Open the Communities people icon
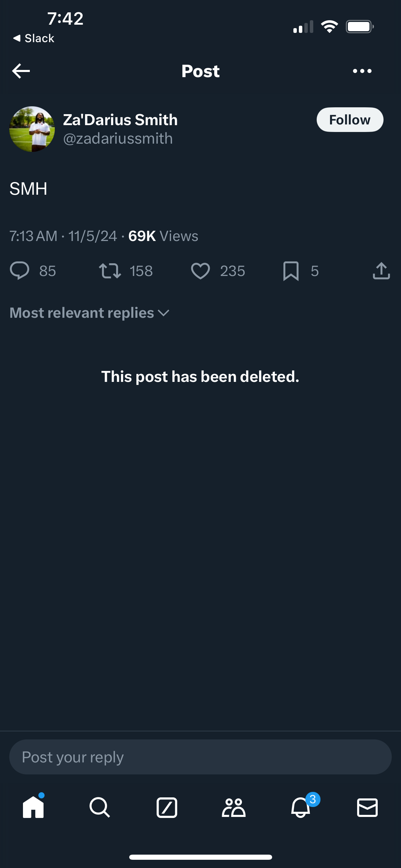401x868 pixels. click(x=234, y=807)
